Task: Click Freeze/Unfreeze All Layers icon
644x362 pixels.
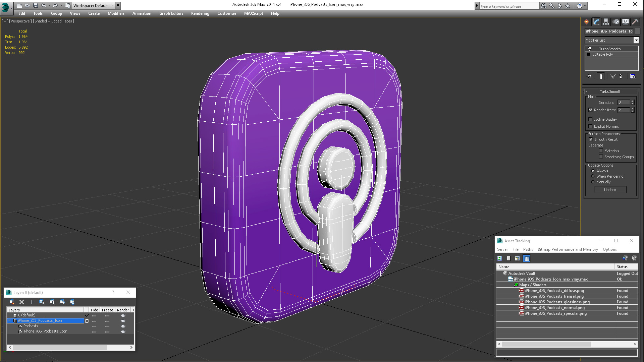Action: point(72,302)
